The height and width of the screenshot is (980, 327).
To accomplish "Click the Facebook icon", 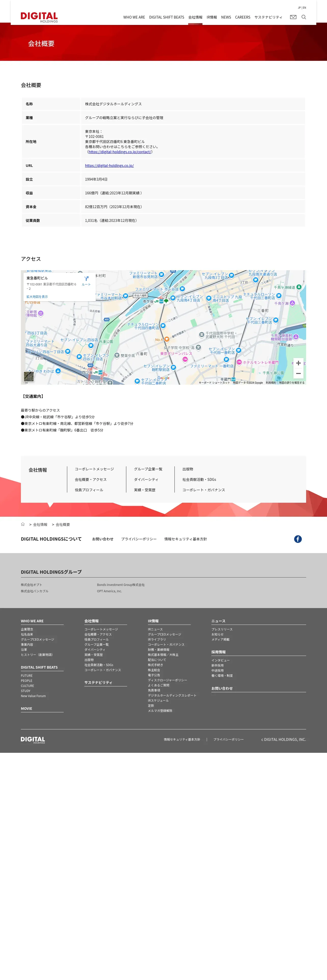I will click(x=298, y=539).
